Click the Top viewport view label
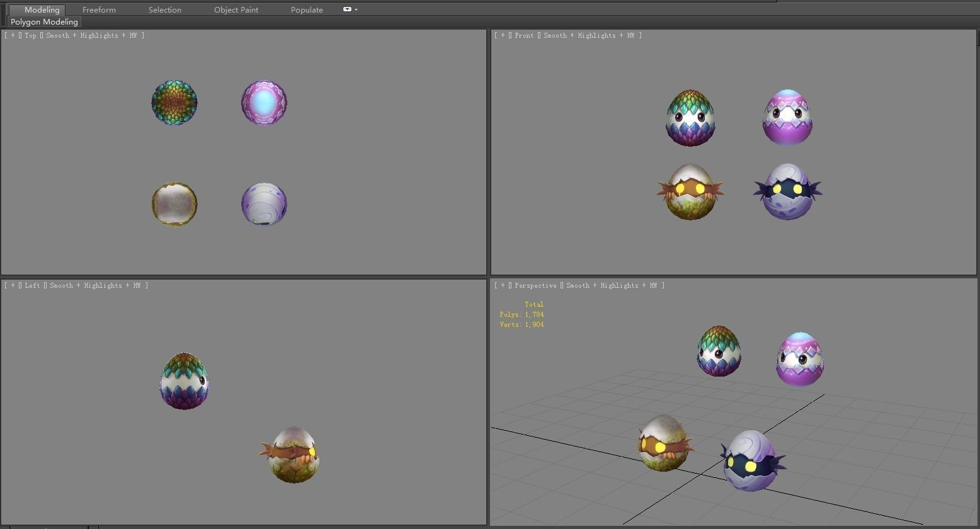Screen dimensions: 980x529 (x=30, y=36)
